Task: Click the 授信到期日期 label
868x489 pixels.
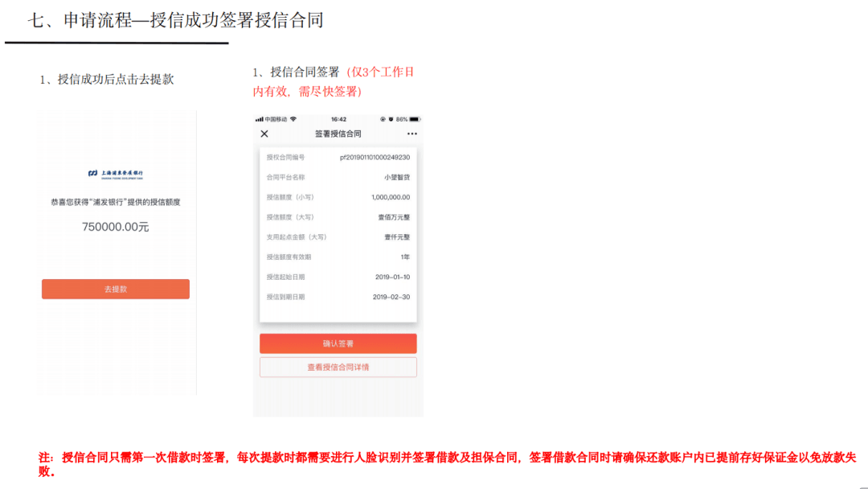Action: click(285, 297)
